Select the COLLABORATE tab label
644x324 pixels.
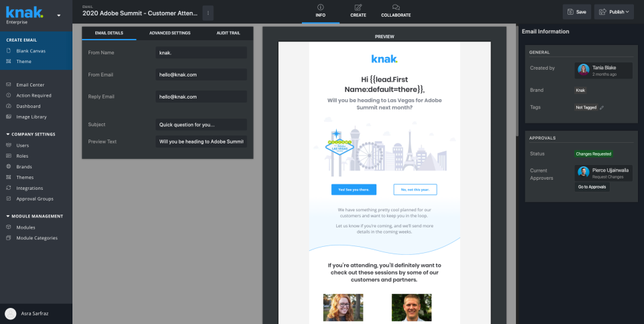[x=396, y=15]
